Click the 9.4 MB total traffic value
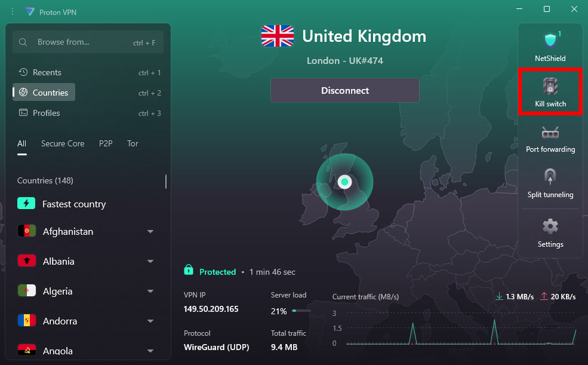Screen dimensions: 588x365 click(x=284, y=347)
